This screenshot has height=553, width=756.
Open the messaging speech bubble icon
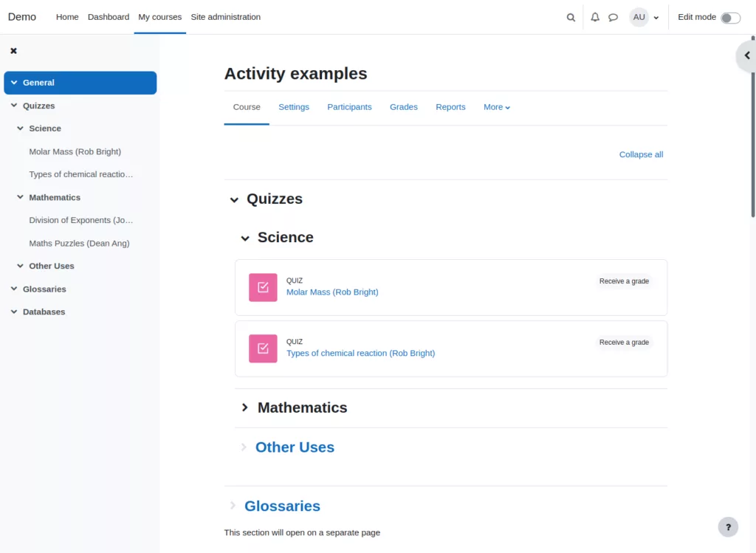click(x=613, y=18)
